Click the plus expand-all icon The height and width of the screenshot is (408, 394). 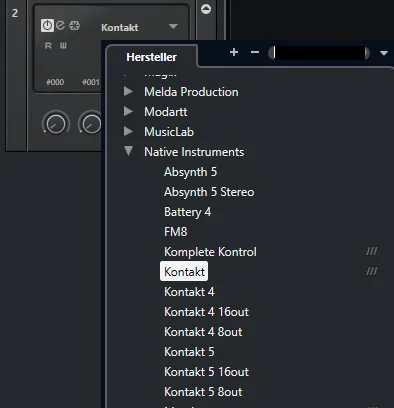[x=234, y=52]
